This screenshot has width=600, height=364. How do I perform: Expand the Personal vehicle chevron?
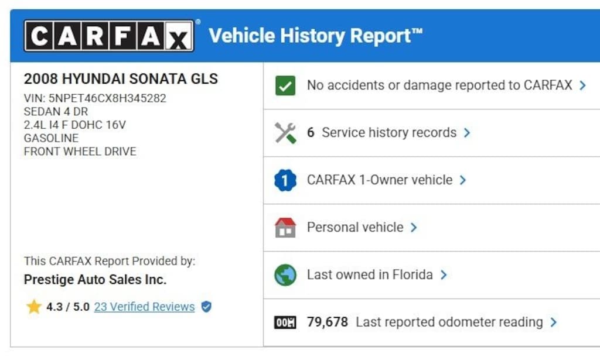pos(414,228)
